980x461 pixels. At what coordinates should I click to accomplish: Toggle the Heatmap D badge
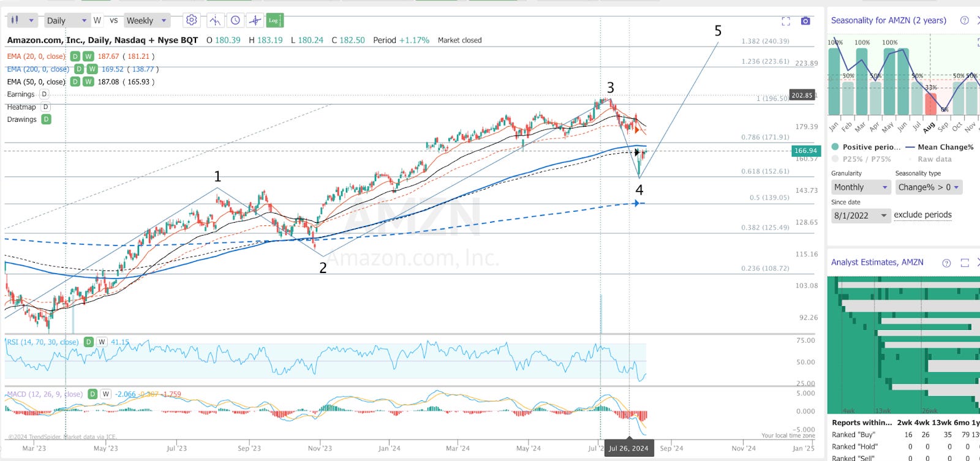tap(45, 107)
